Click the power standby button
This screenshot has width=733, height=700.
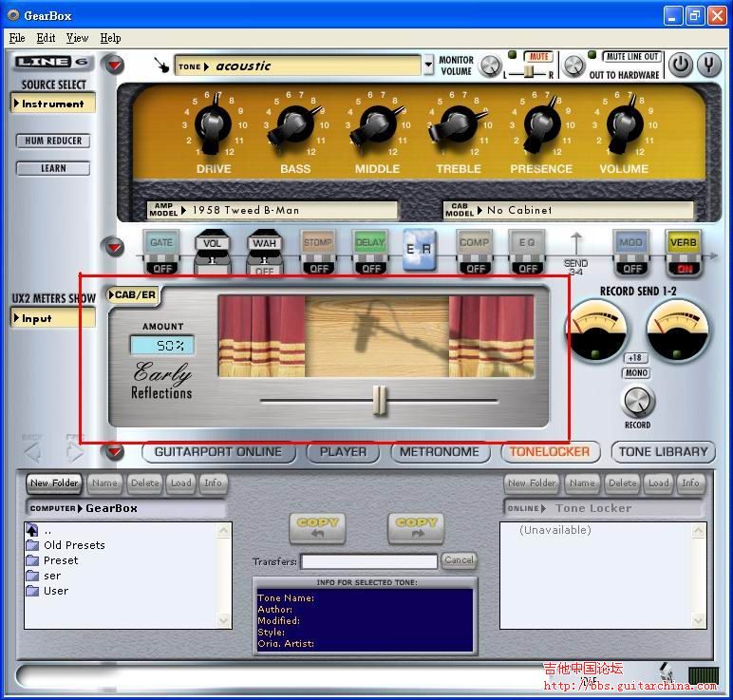click(681, 65)
